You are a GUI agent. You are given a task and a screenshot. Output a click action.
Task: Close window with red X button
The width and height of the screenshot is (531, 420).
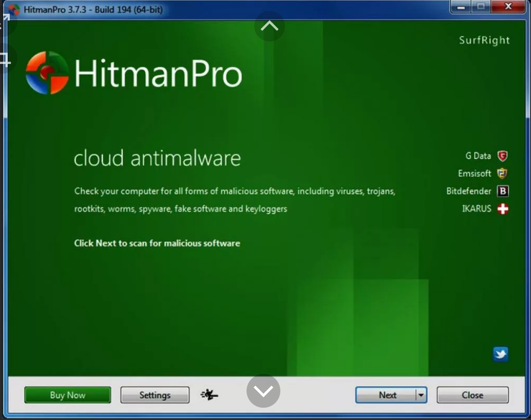point(508,7)
